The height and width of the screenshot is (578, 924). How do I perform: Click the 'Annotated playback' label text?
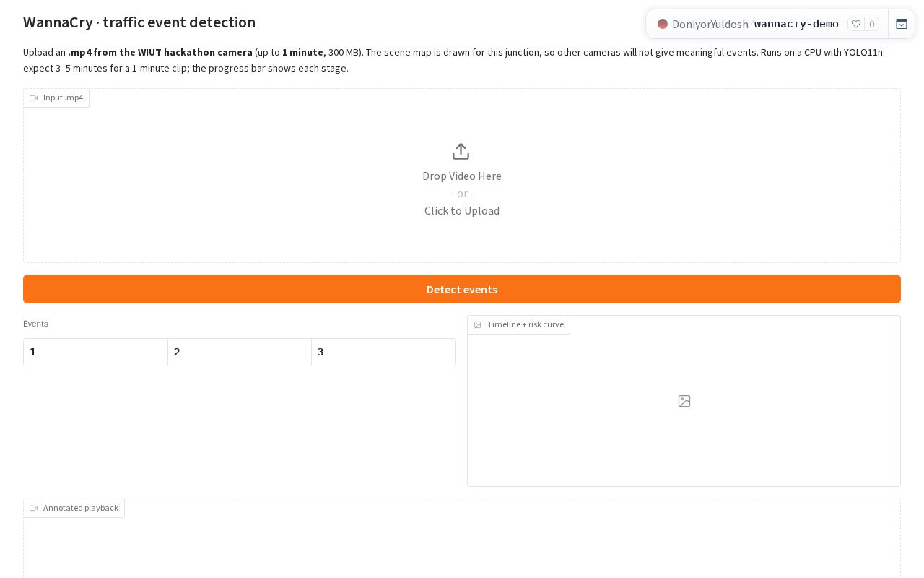tap(81, 508)
